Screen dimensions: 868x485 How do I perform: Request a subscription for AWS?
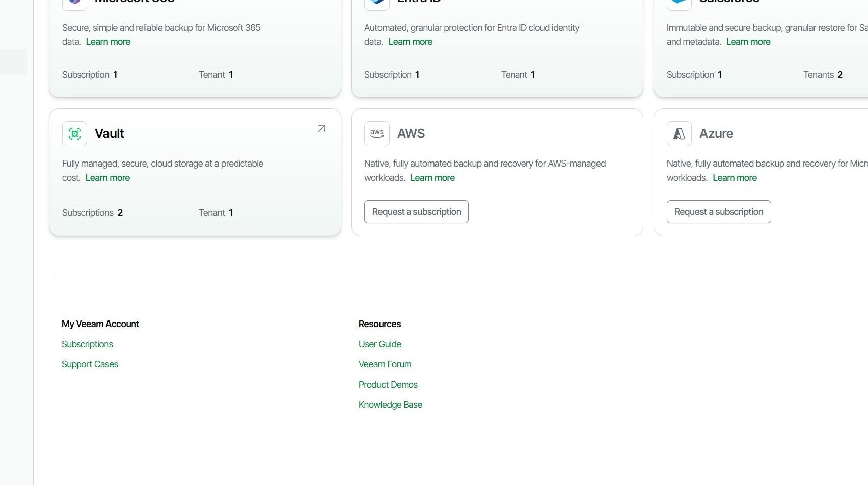tap(416, 212)
